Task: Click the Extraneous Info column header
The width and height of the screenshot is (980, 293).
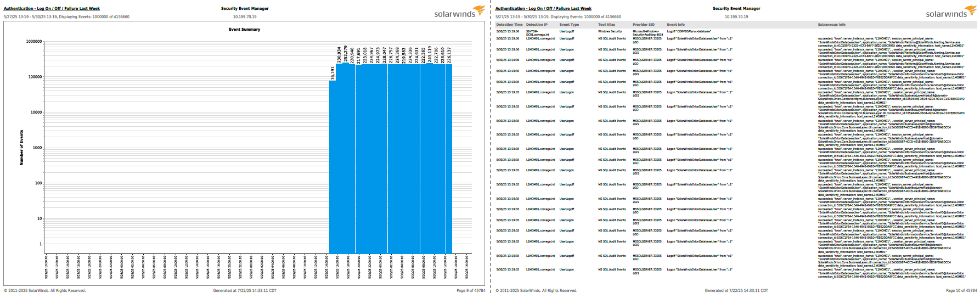Action: tap(831, 25)
